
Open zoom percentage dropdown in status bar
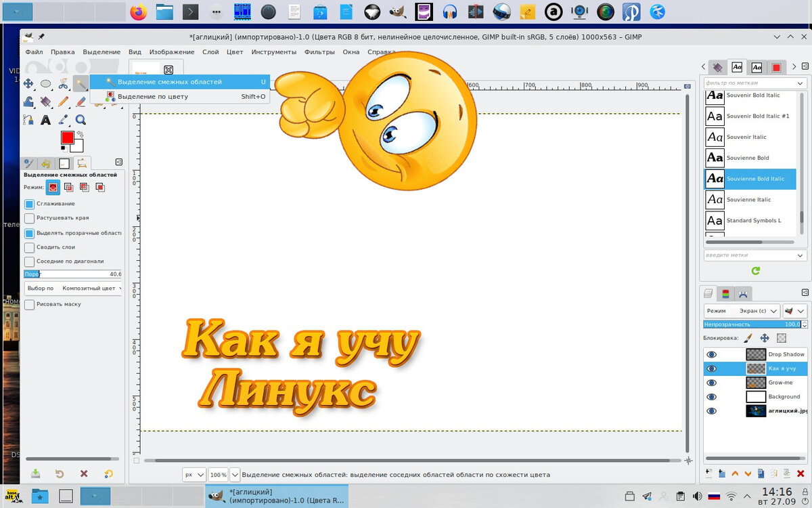(x=235, y=475)
